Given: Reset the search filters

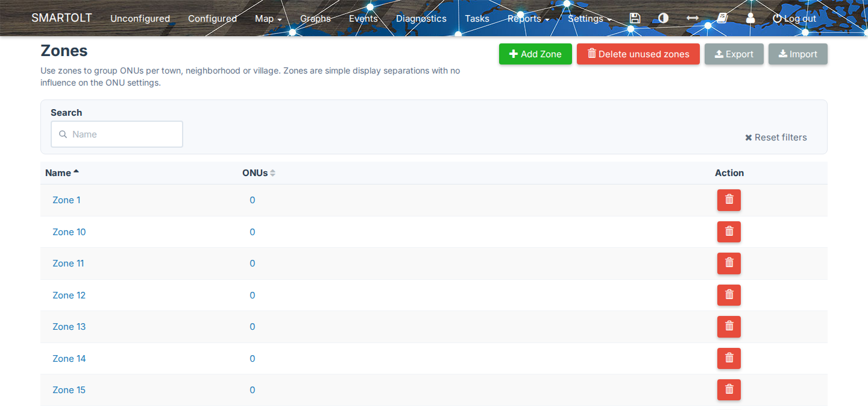Looking at the screenshot, I should pos(776,137).
